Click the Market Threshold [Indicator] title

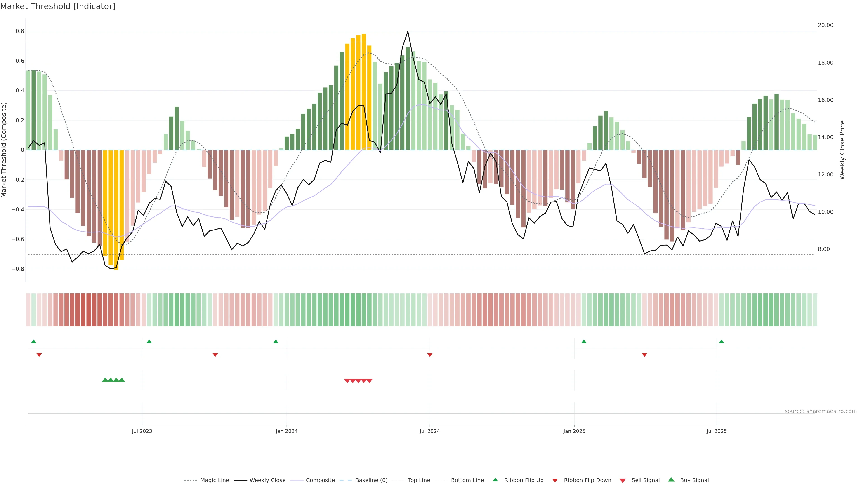58,6
